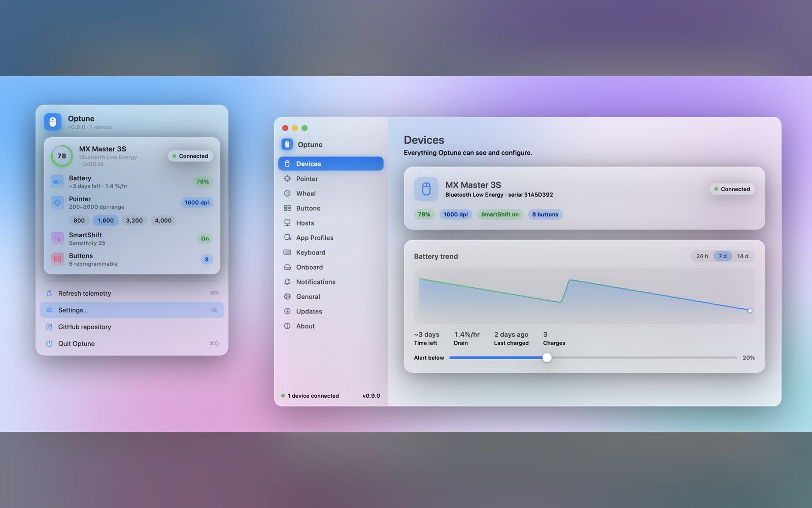
Task: Click the Onboard icon in sidebar
Action: (287, 267)
